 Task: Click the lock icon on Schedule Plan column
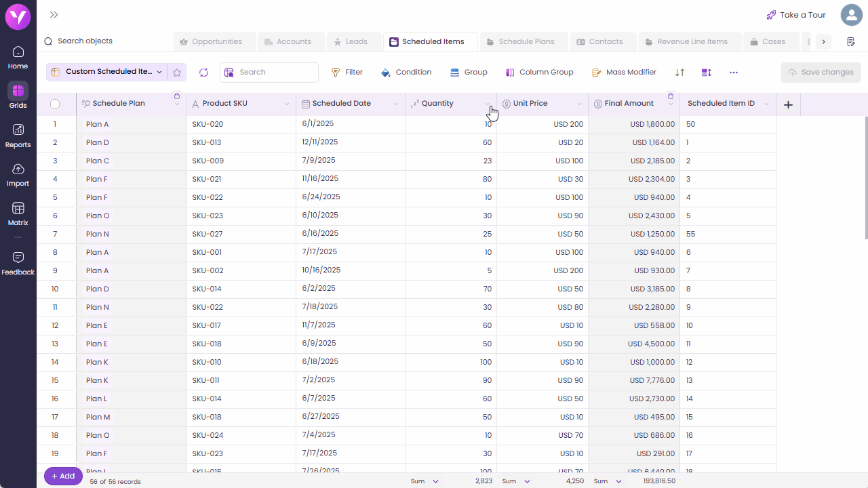point(177,96)
